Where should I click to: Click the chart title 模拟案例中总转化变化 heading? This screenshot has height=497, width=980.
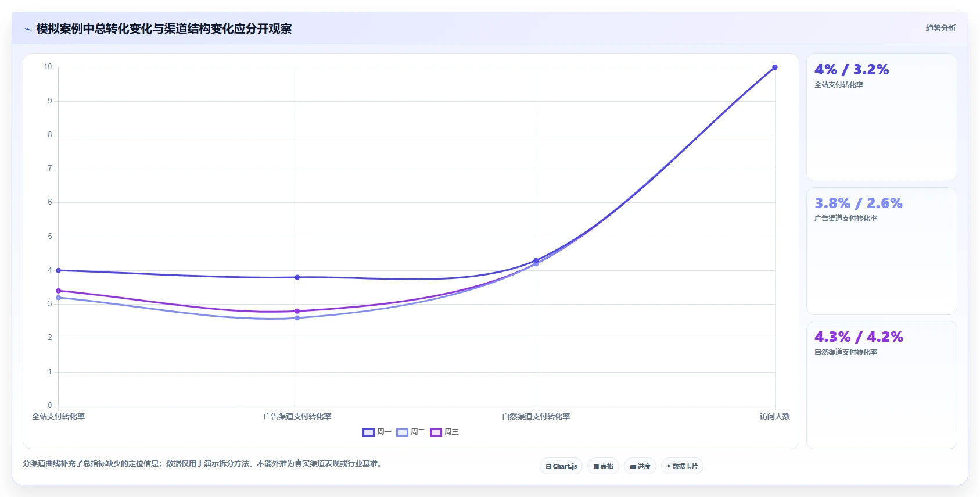[x=164, y=28]
